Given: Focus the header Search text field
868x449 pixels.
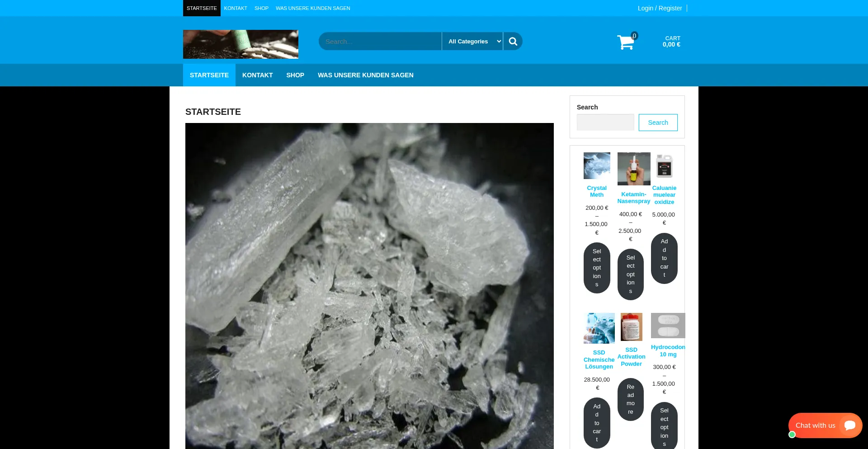Looking at the screenshot, I should click(x=380, y=41).
